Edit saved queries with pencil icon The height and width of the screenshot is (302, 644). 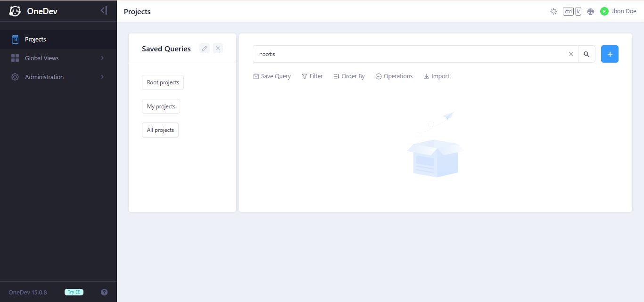click(205, 48)
